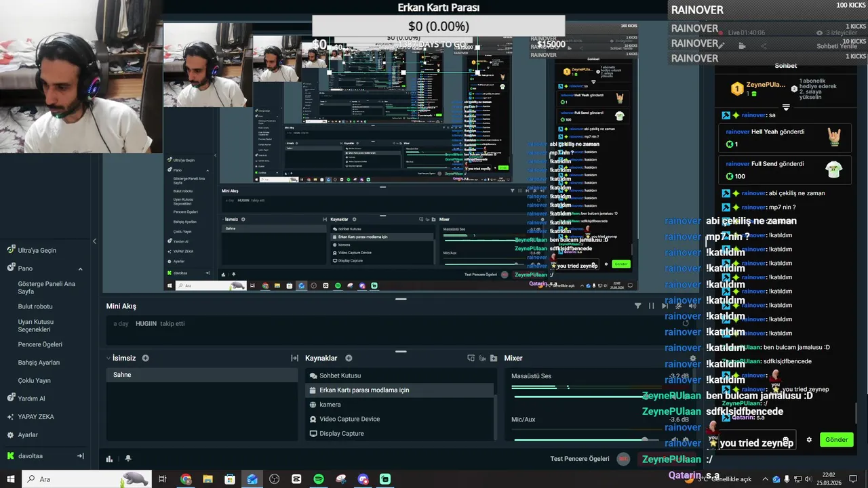Screen dimensions: 868x488
Task: Select the Sohbet Kutusu source
Action: (x=399, y=375)
